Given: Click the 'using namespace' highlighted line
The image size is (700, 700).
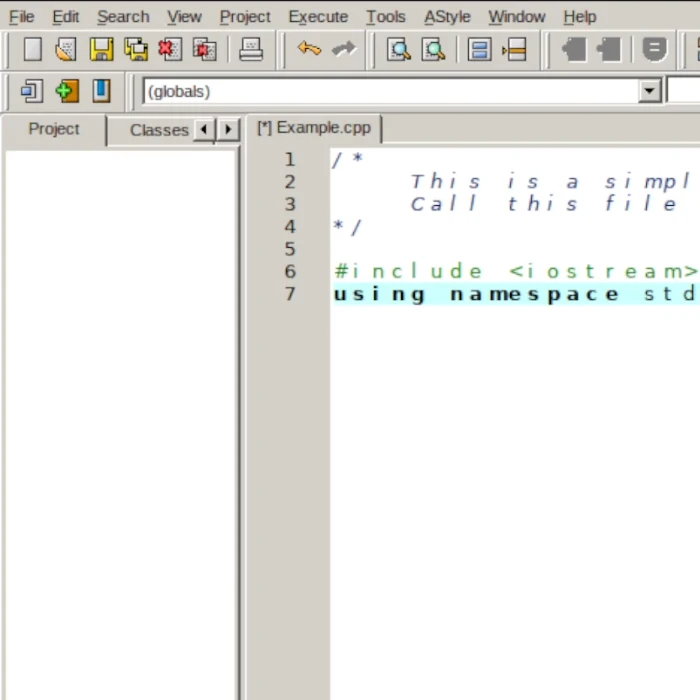Looking at the screenshot, I should [x=516, y=294].
